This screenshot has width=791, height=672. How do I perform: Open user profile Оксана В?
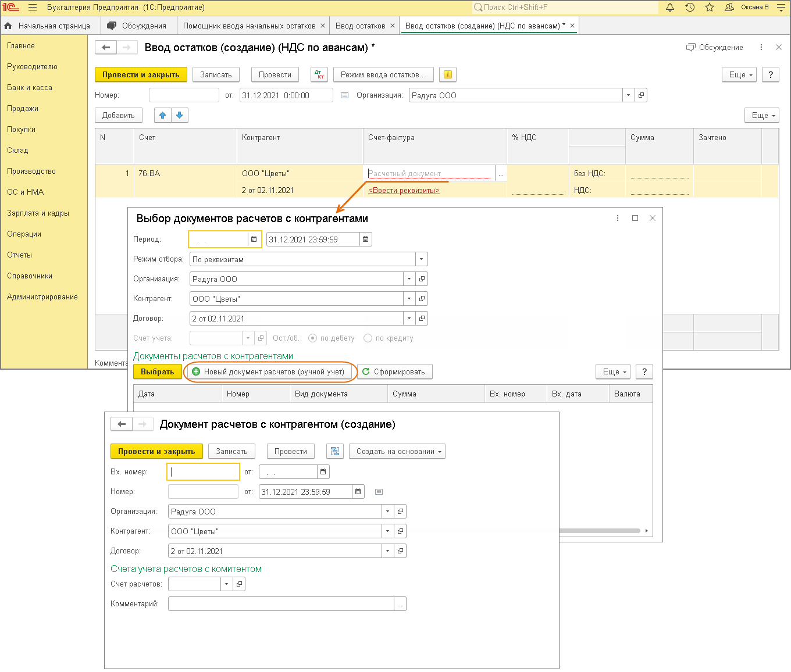(x=747, y=8)
